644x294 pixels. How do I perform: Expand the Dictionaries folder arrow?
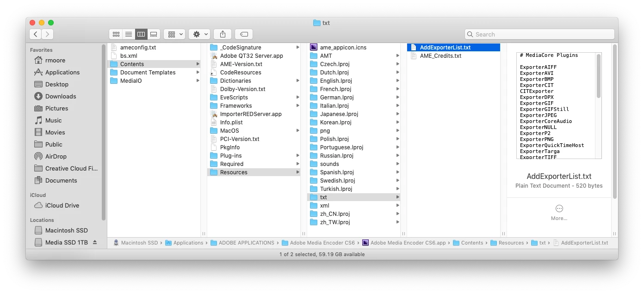tap(297, 80)
